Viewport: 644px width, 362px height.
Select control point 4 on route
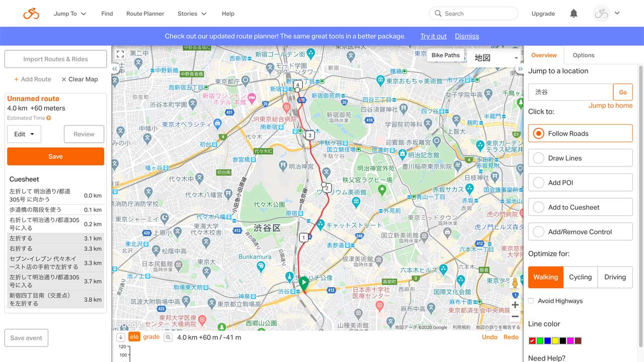(298, 85)
